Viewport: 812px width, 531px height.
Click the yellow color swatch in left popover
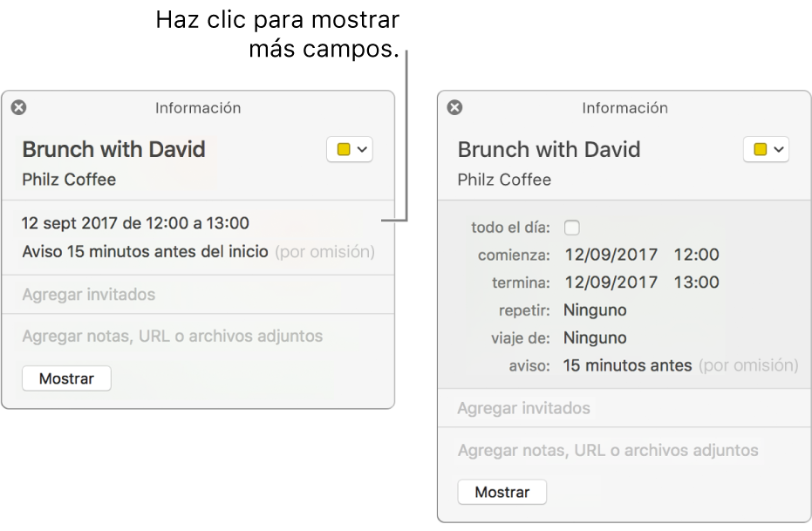pos(344,149)
